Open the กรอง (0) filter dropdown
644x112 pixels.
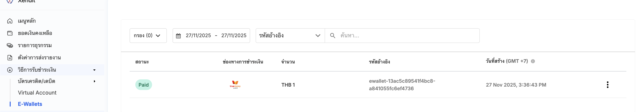[148, 36]
